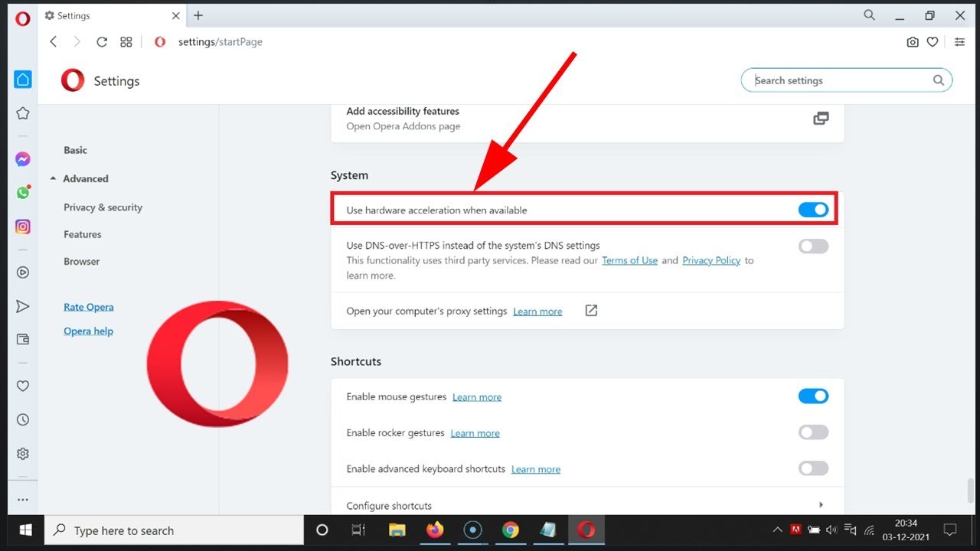Click the Snapshot camera icon
980x551 pixels.
(x=912, y=42)
